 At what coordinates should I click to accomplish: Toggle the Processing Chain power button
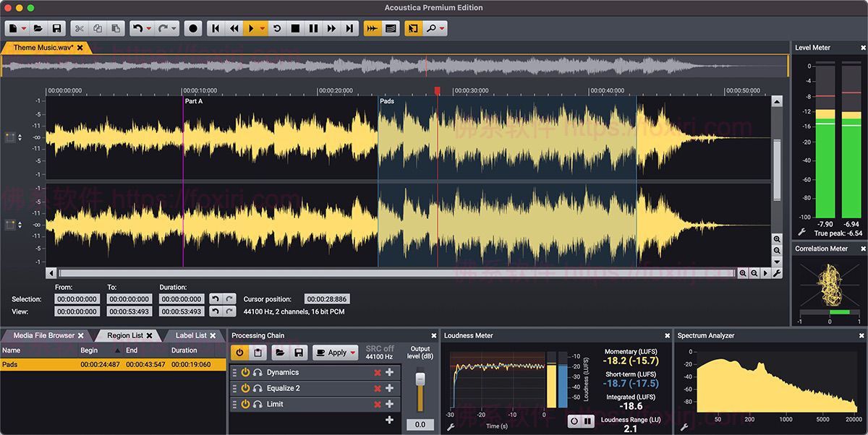click(239, 353)
